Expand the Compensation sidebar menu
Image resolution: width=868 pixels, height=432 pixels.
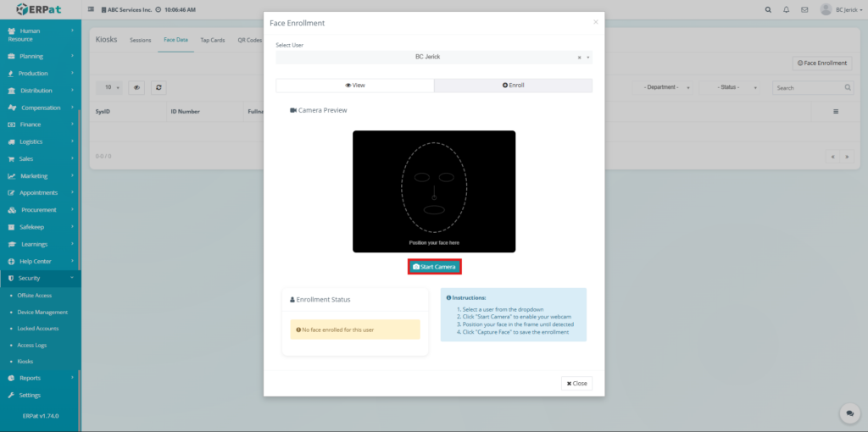pos(41,108)
